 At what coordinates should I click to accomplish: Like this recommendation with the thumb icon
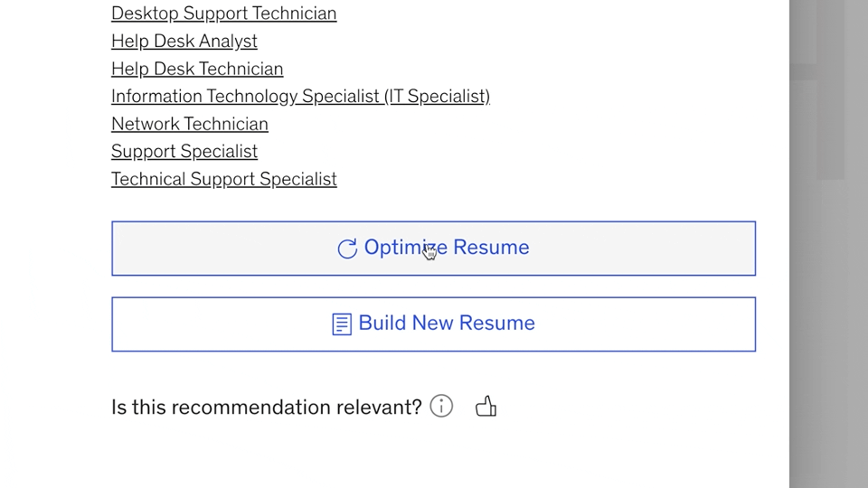(486, 407)
